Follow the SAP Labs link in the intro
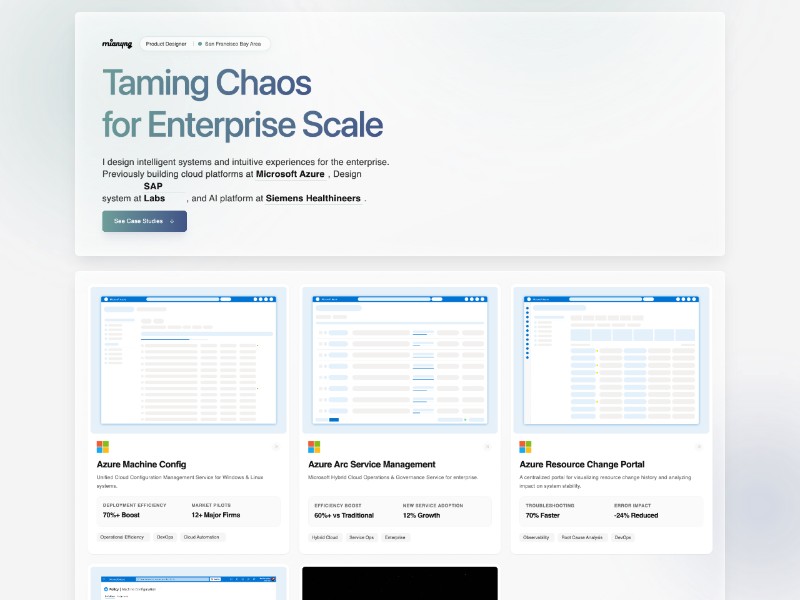The width and height of the screenshot is (800, 600). (154, 192)
